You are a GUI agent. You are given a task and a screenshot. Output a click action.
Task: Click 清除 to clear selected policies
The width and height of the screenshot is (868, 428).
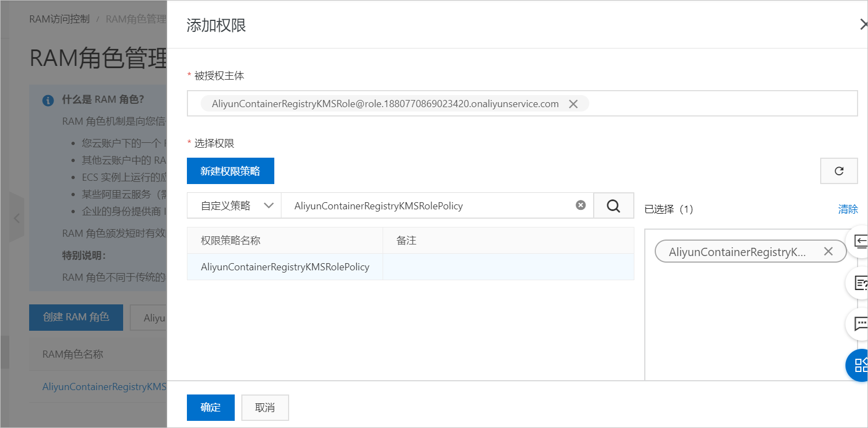[848, 209]
